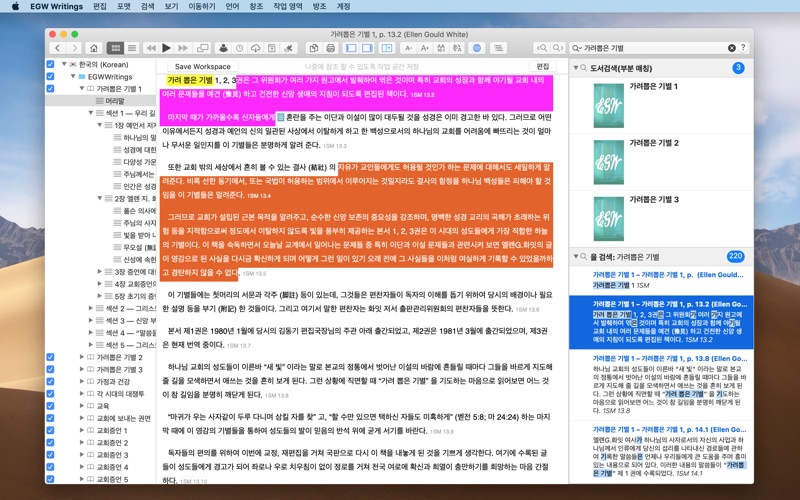Click the translation language icon
The height and width of the screenshot is (500, 800).
click(457, 48)
